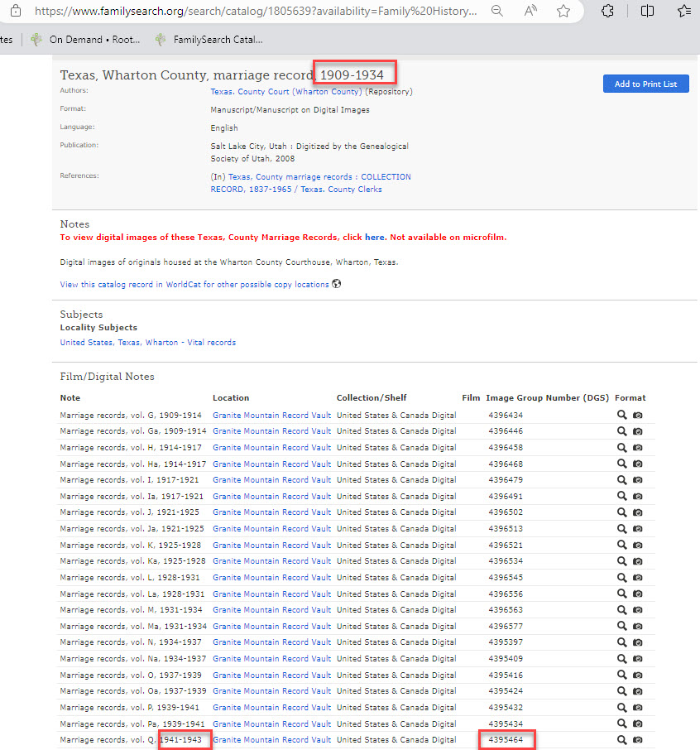Click the search magnifier for vol. Ia, 1917-1921
This screenshot has width=700, height=750.
pyautogui.click(x=621, y=497)
